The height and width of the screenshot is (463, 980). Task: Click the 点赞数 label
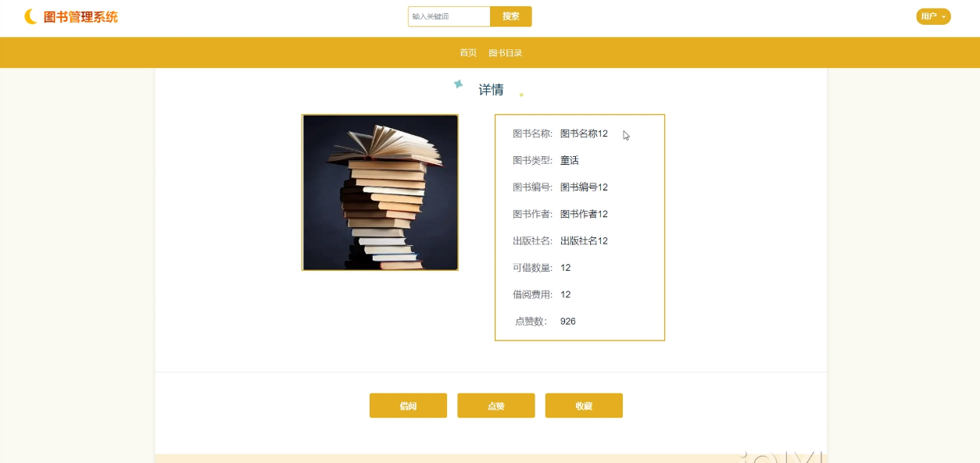[531, 321]
